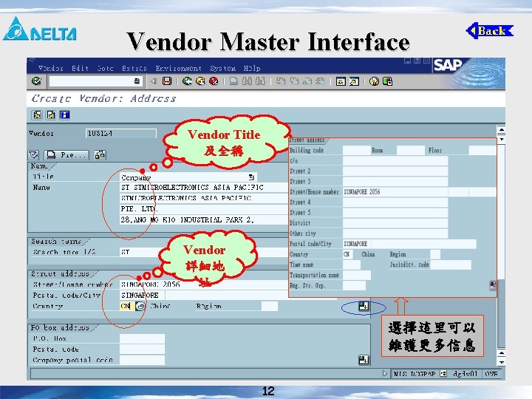Click the Save diskette icon

point(167,81)
